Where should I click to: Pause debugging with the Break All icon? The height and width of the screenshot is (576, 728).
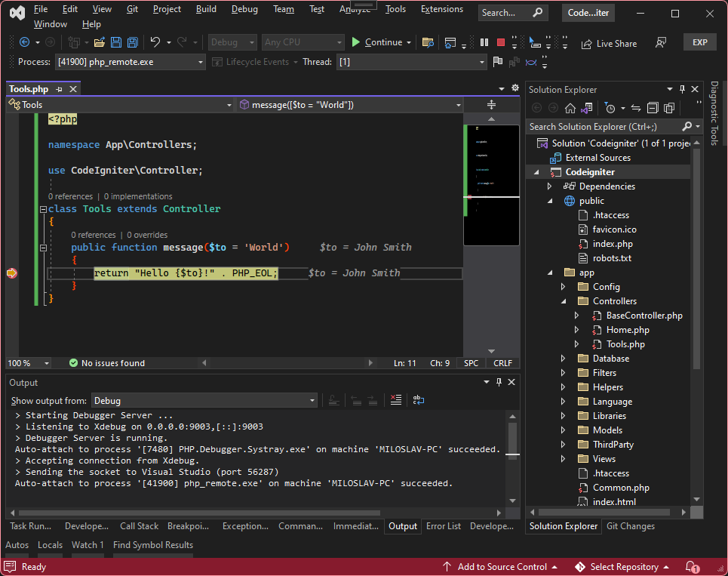484,43
